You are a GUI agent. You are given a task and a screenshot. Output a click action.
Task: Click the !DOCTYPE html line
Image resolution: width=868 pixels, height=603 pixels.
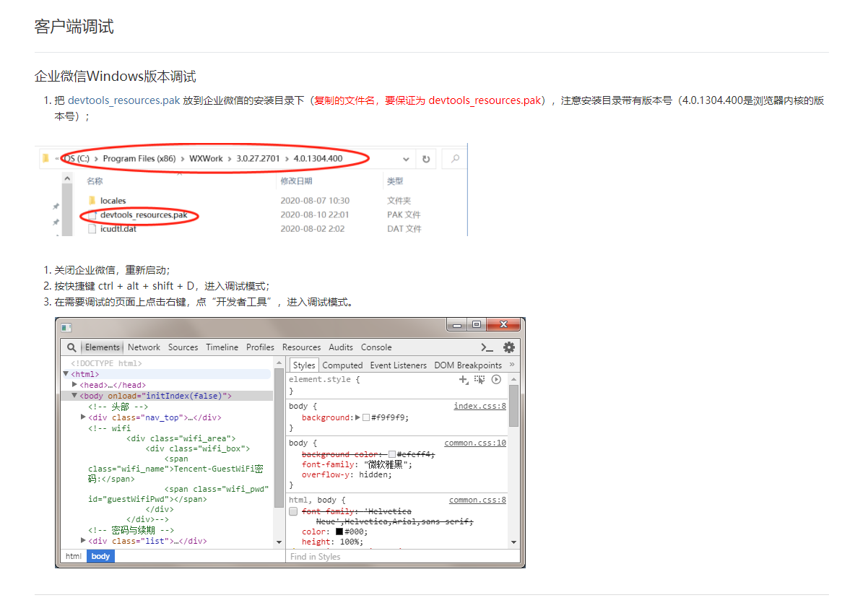[106, 364]
